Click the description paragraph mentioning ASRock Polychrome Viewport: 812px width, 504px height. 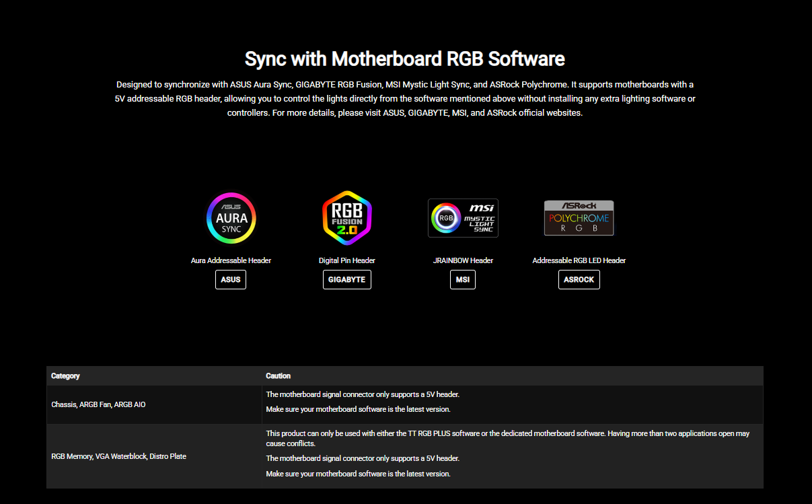point(404,99)
